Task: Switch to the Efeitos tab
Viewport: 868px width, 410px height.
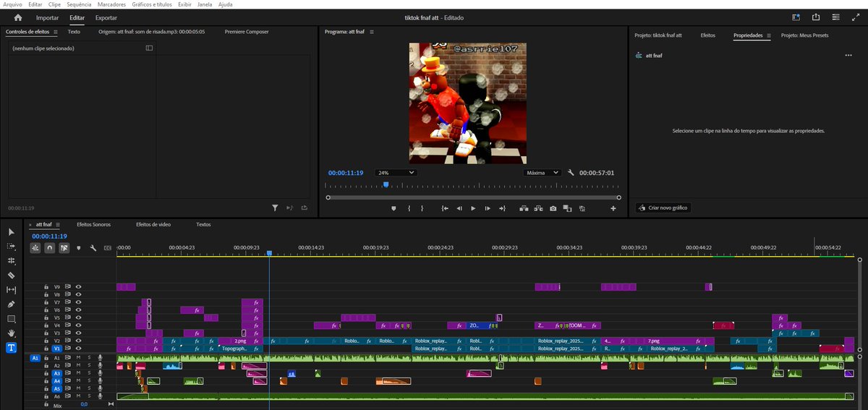Action: coord(708,35)
